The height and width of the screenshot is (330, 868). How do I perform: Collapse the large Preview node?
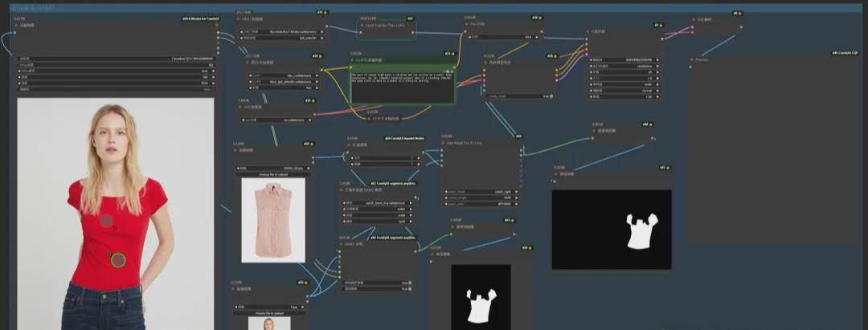pos(693,59)
